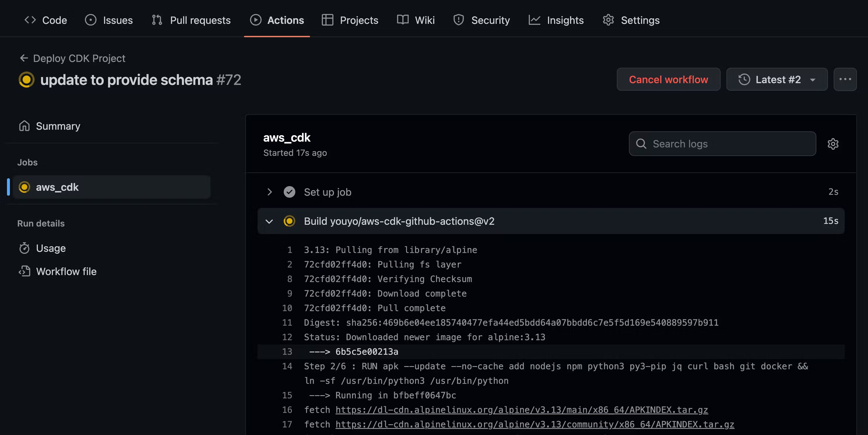Click the Usage stopwatch icon
868x435 pixels.
[x=24, y=248]
